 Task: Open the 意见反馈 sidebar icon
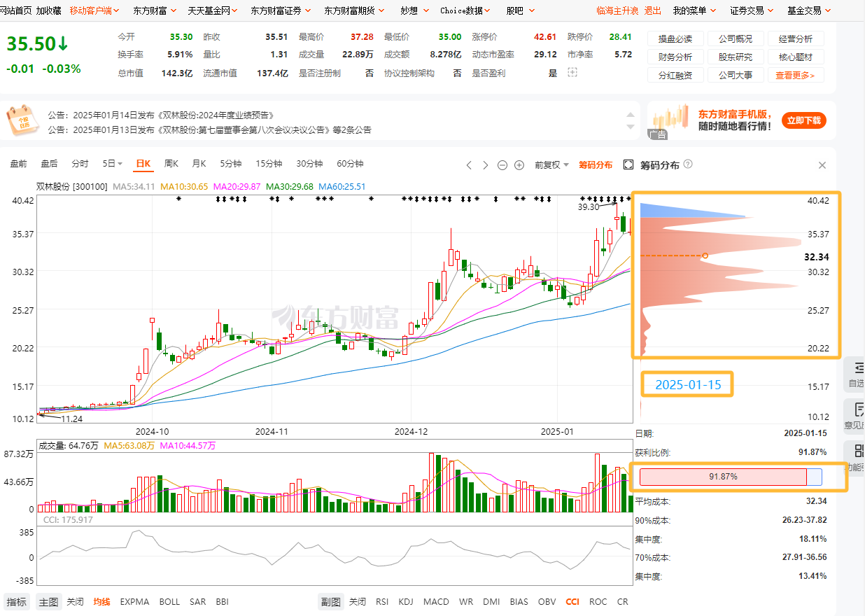[x=855, y=416]
